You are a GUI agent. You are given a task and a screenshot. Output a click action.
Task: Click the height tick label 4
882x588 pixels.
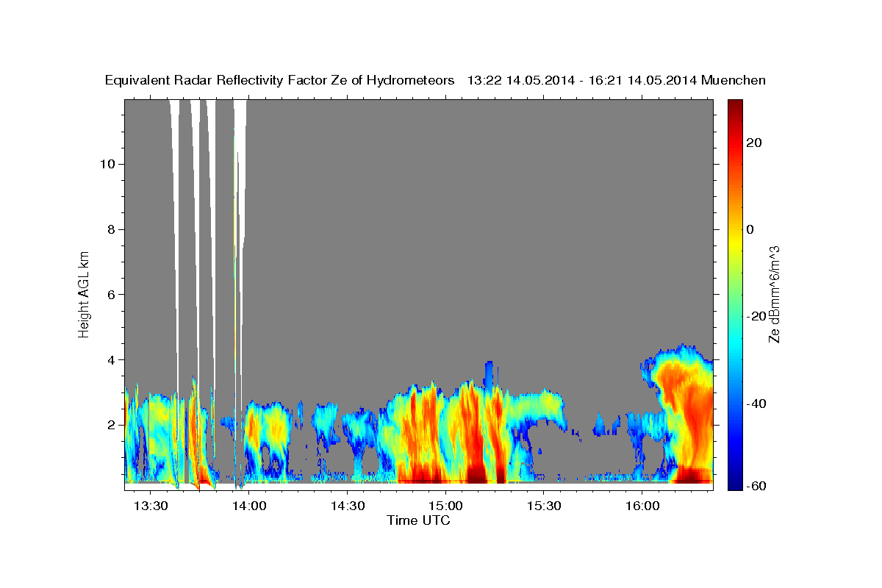coord(111,360)
